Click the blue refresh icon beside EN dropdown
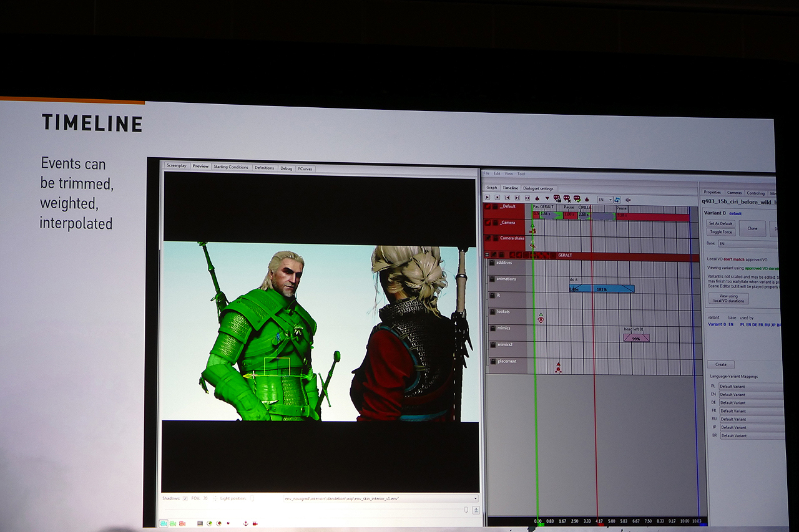 [x=617, y=200]
